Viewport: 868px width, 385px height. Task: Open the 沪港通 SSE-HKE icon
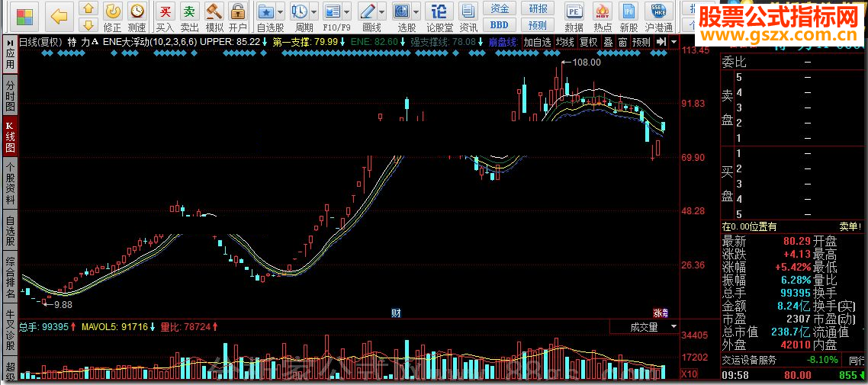(x=659, y=17)
